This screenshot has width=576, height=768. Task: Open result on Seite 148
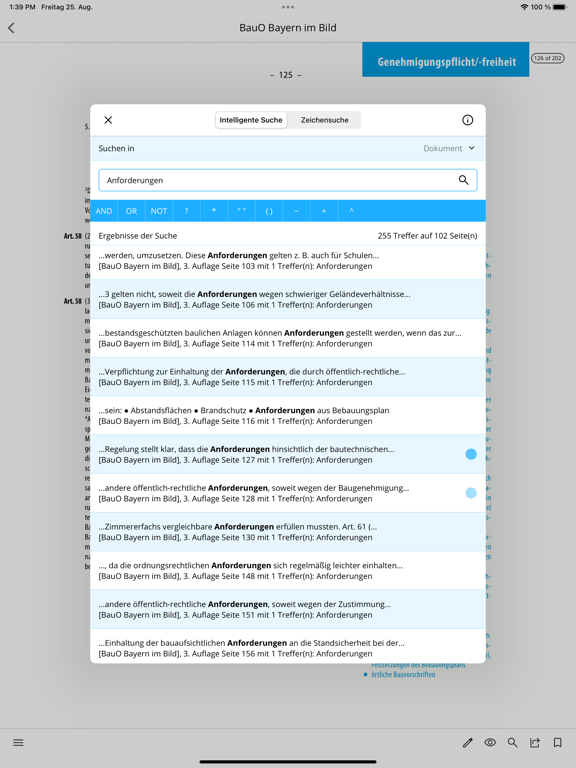pos(288,570)
